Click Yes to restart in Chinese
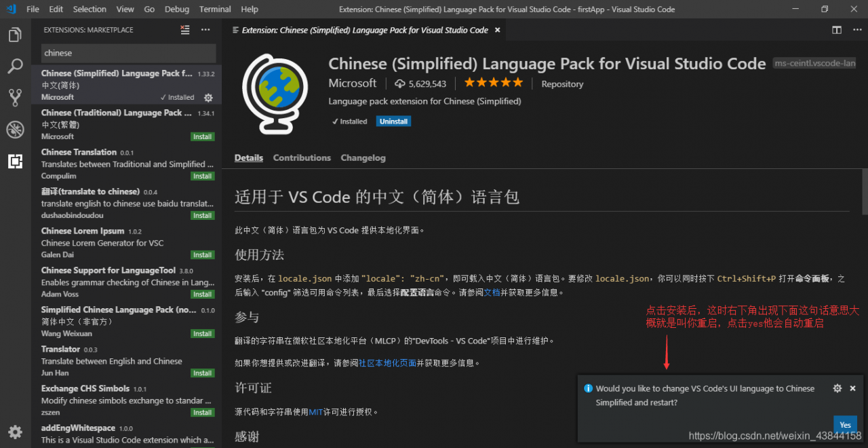The height and width of the screenshot is (448, 868). point(845,425)
